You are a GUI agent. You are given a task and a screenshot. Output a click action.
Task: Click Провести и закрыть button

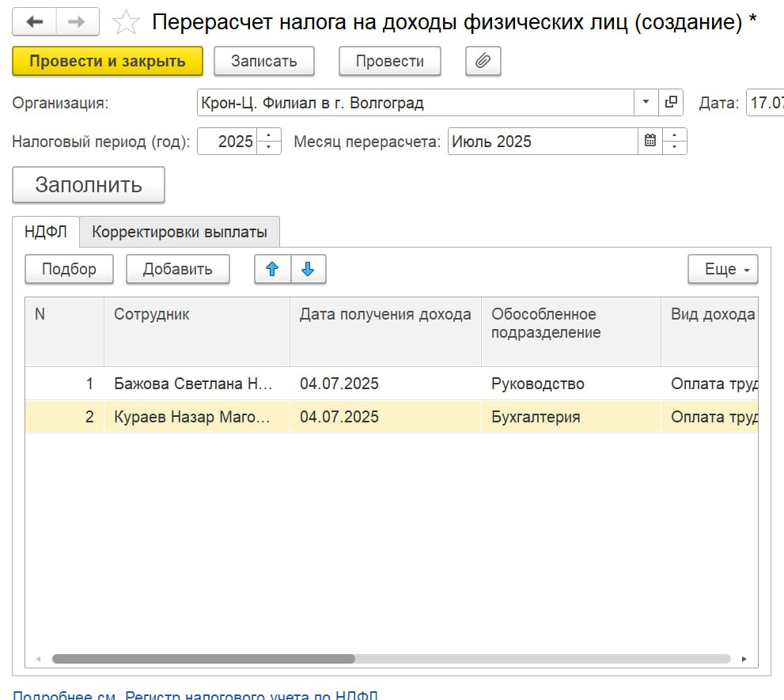tap(107, 61)
